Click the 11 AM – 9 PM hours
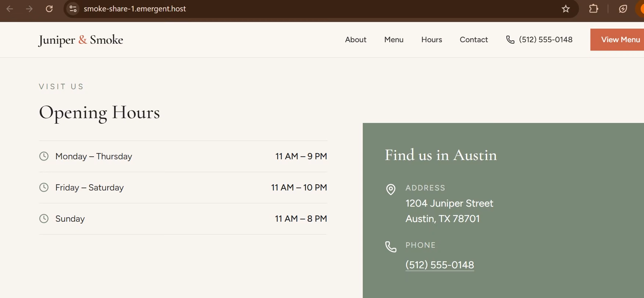The width and height of the screenshot is (644, 298). pyautogui.click(x=301, y=156)
